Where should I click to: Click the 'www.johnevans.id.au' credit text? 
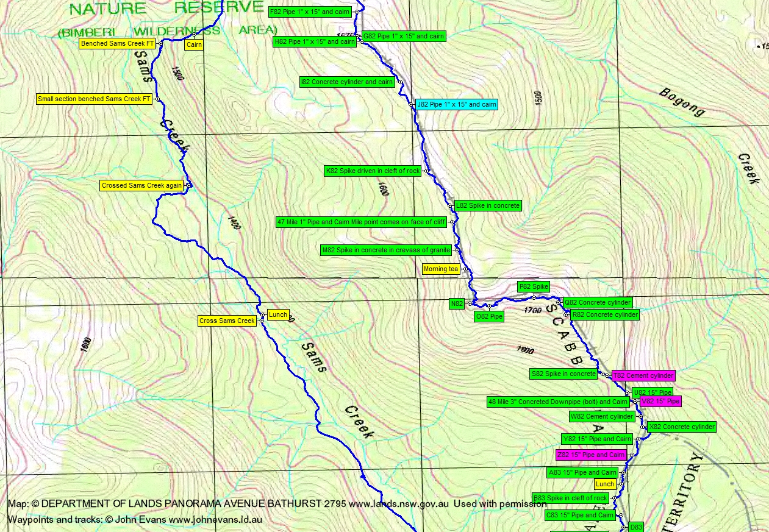pos(214,520)
